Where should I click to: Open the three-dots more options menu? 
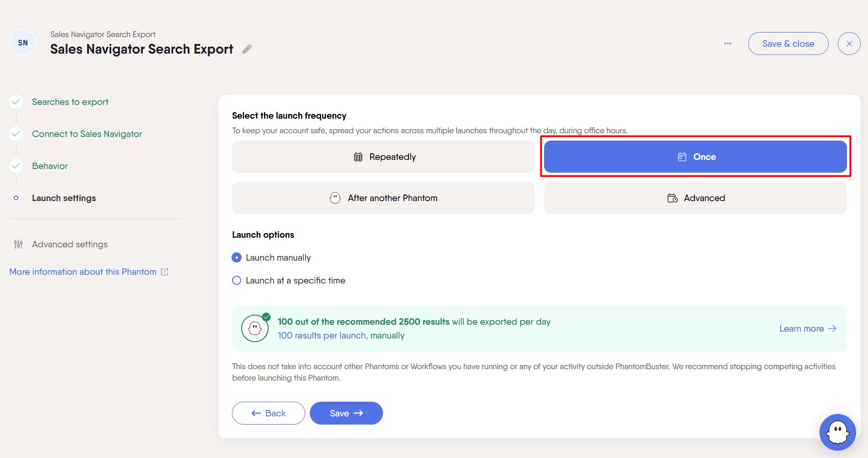(x=728, y=44)
